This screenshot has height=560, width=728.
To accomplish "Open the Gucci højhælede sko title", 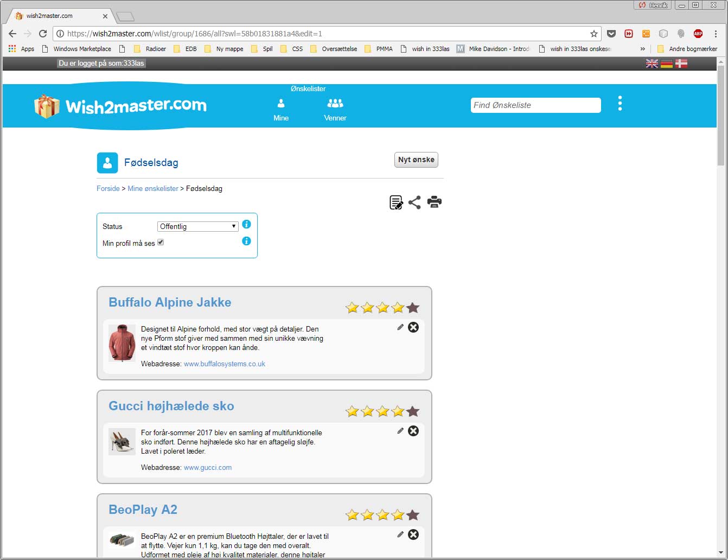I will click(171, 406).
